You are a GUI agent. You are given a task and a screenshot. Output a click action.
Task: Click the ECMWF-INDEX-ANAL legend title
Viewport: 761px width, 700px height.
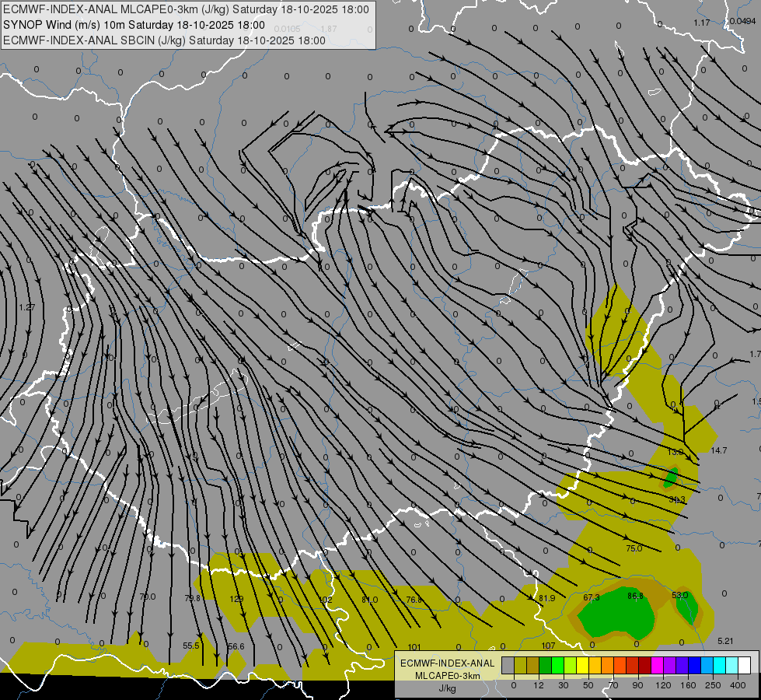point(447,663)
